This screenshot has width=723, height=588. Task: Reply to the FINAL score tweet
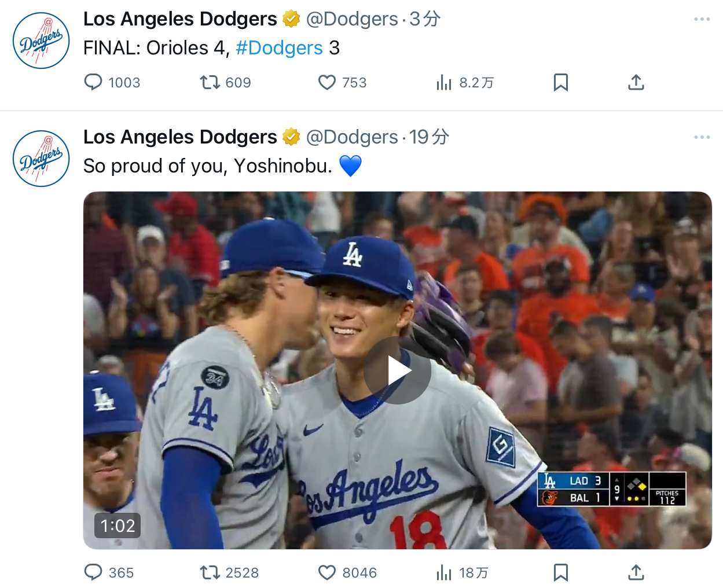93,82
